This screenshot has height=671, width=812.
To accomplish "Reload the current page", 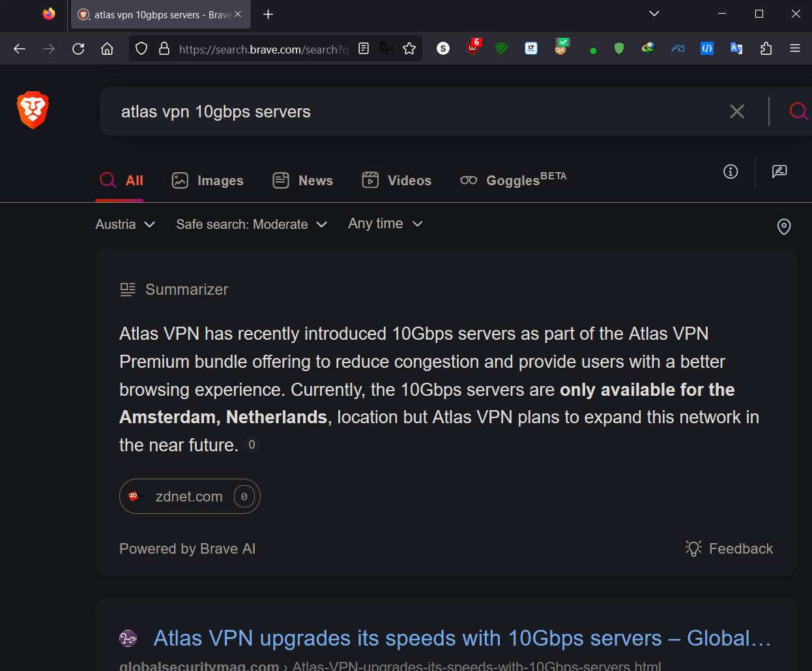I will (x=78, y=49).
